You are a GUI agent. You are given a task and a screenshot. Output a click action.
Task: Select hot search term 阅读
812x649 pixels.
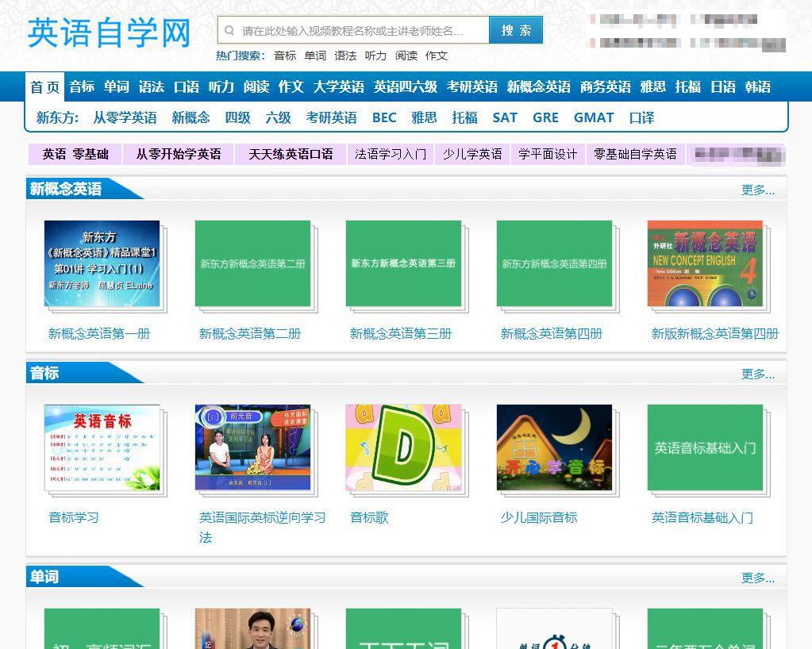point(406,56)
